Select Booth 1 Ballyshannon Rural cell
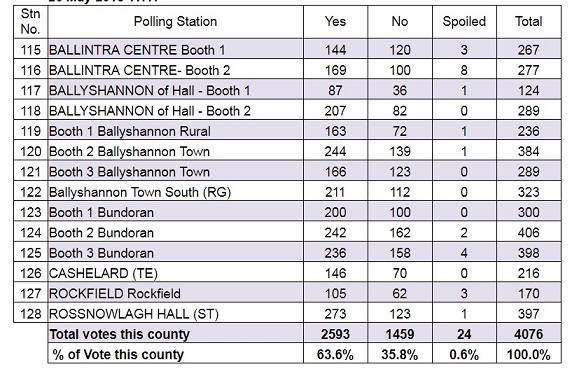579x376 pixels. point(175,131)
